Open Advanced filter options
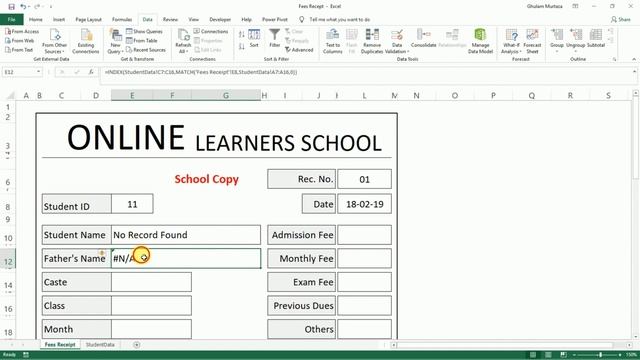 299,50
